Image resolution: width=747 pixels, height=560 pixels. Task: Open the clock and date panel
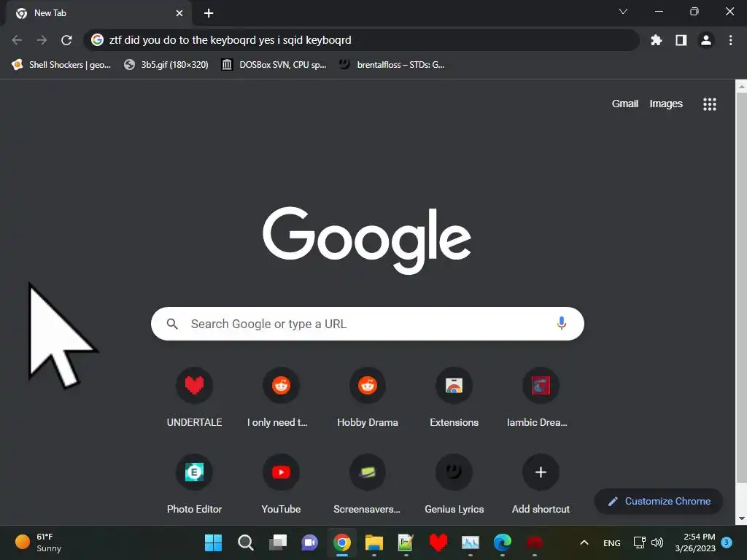[x=695, y=542]
